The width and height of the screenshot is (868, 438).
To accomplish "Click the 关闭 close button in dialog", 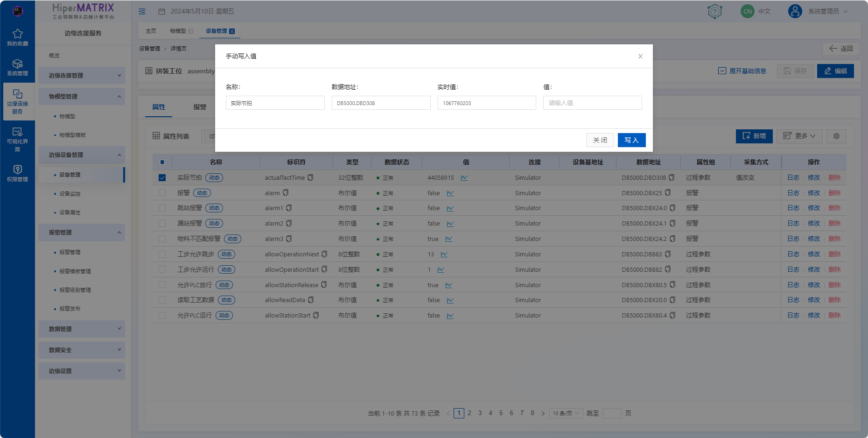I will coord(600,140).
